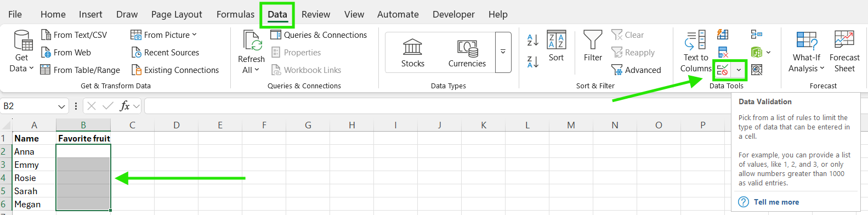Open the From Picture dropdown
This screenshot has height=215, width=868.
pyautogui.click(x=163, y=35)
